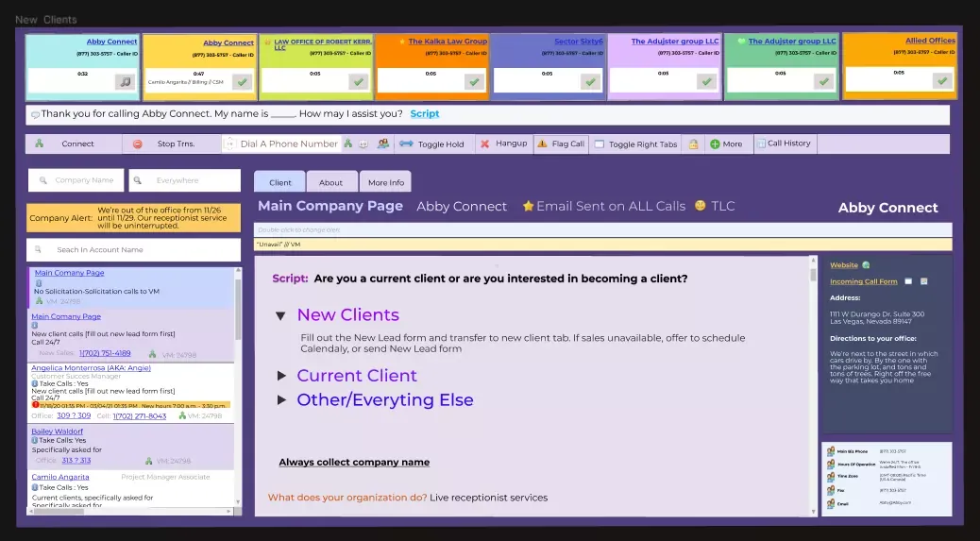980x541 pixels.
Task: Click green transfer icon right of dial field
Action: [348, 144]
